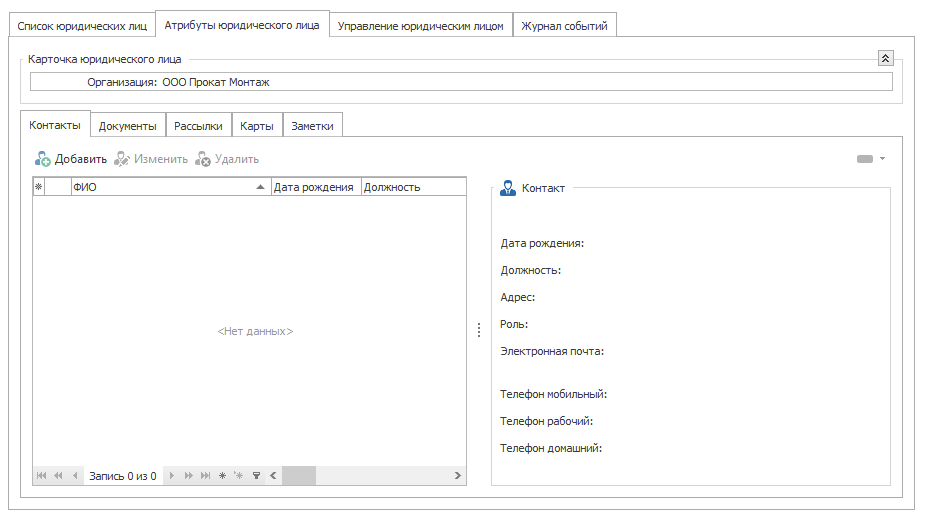This screenshot has width=925, height=520.
Task: Sort by Дата рождения column header
Action: coord(316,187)
